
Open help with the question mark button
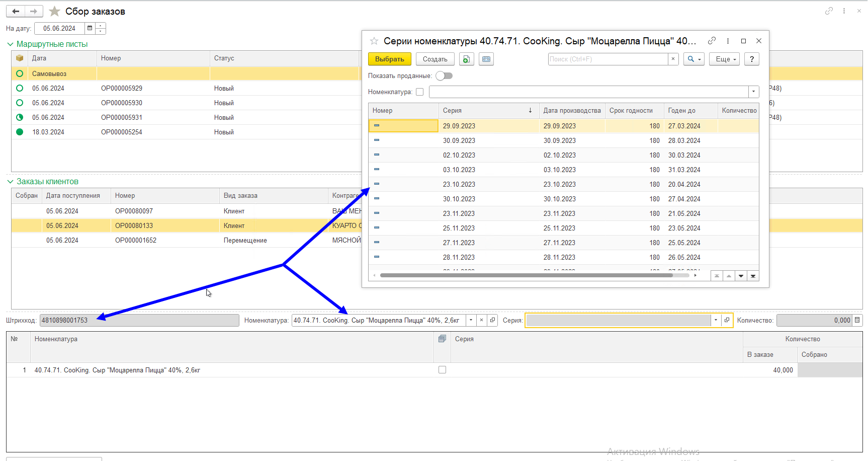[x=752, y=59]
